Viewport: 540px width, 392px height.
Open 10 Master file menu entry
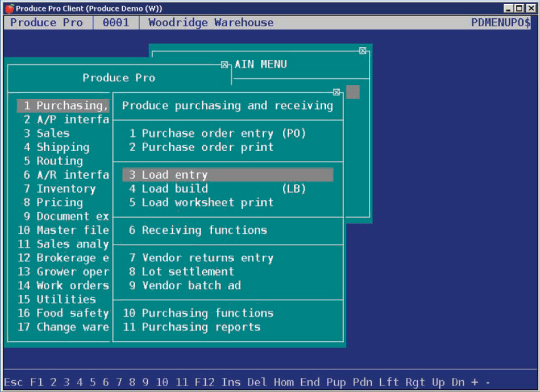pos(63,230)
